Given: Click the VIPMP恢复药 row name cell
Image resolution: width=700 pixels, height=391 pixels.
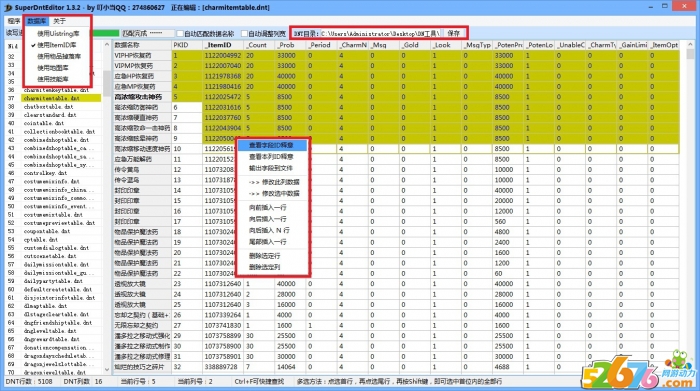Looking at the screenshot, I should pos(142,66).
